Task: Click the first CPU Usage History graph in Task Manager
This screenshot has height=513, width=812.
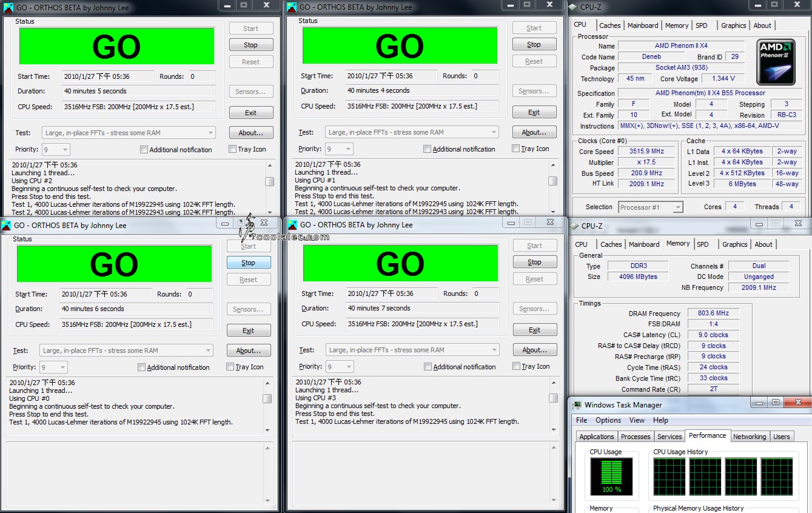Action: [x=669, y=476]
